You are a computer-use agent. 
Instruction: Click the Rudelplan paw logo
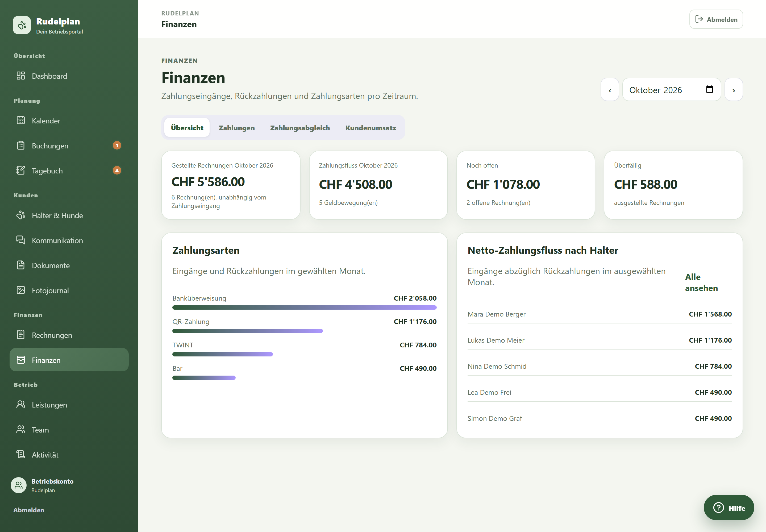click(22, 25)
